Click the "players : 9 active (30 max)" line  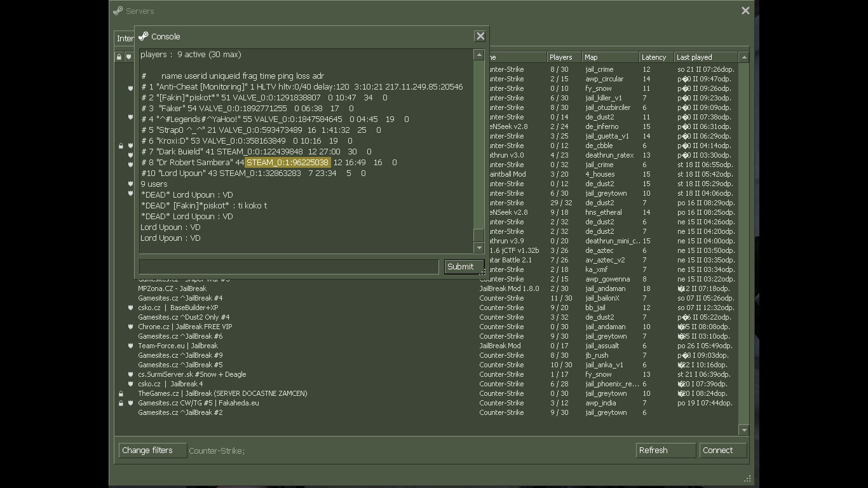191,55
